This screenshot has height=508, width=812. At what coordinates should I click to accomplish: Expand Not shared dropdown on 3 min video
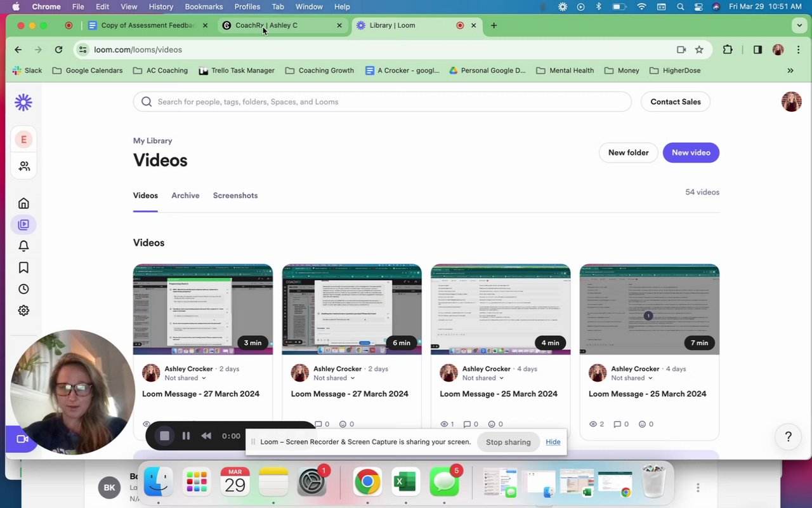[x=185, y=378]
